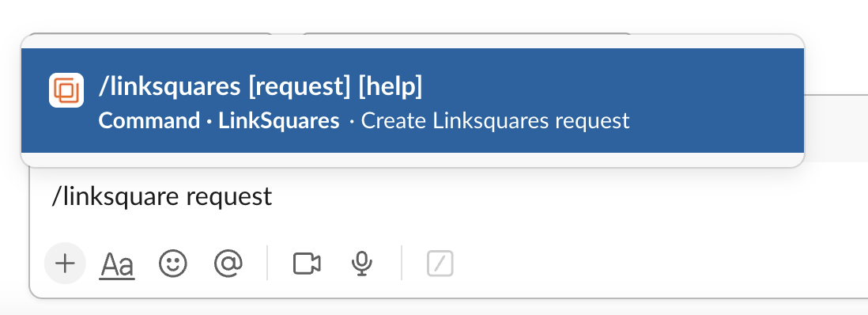Screen dimensions: 868x315
Task: Toggle the Aa formatting toolbar
Action: tap(117, 264)
